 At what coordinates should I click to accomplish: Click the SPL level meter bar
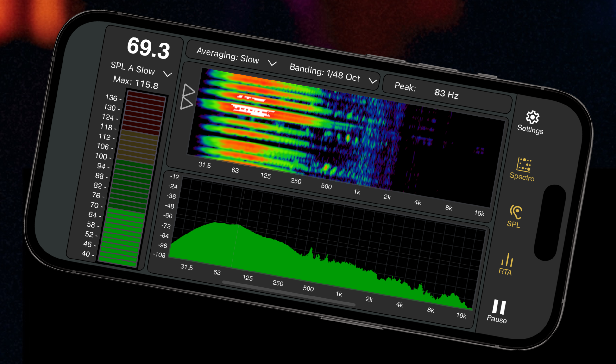132,179
